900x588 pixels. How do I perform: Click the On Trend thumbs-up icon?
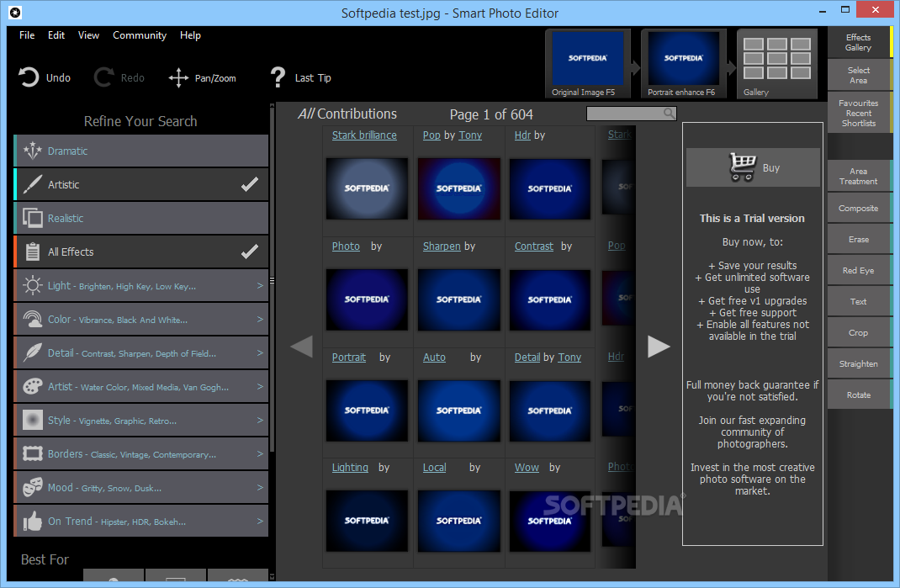33,521
